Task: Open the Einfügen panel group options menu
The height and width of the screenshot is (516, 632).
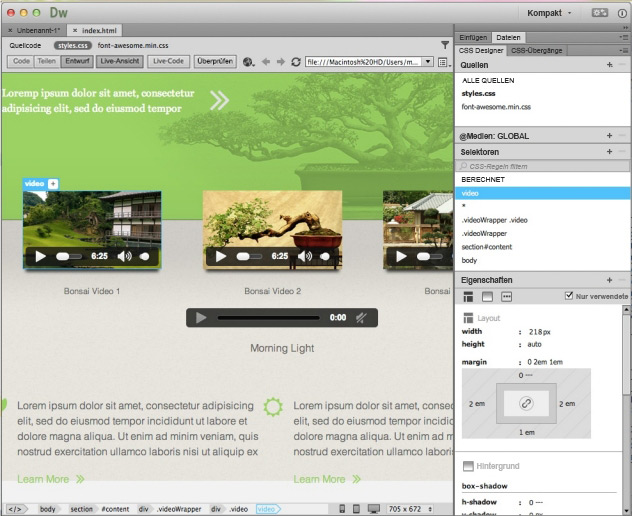Action: click(624, 37)
